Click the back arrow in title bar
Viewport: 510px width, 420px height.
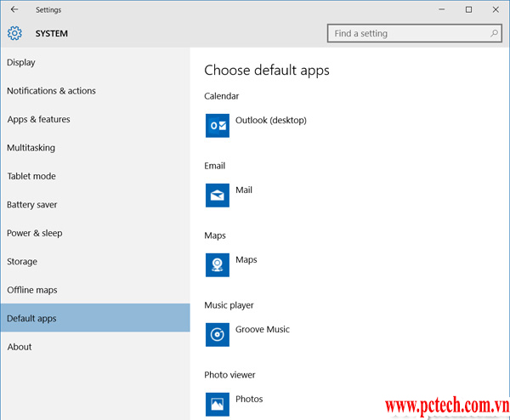14,9
